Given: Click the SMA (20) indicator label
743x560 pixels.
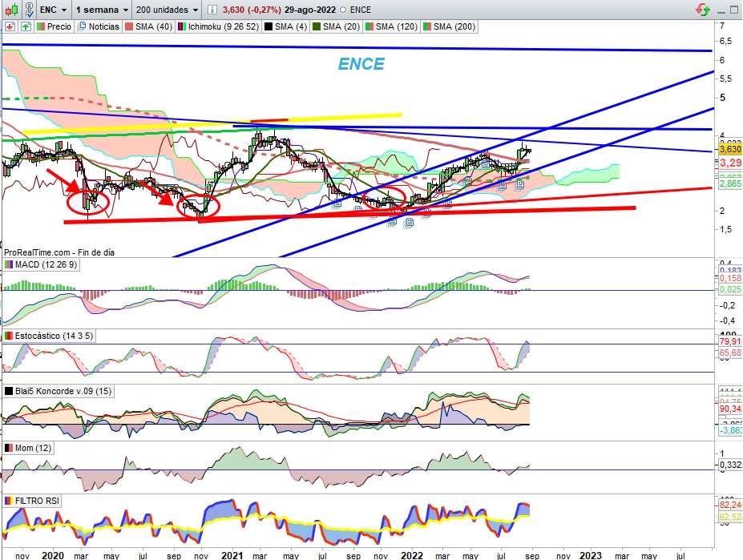Looking at the screenshot, I should pyautogui.click(x=336, y=26).
